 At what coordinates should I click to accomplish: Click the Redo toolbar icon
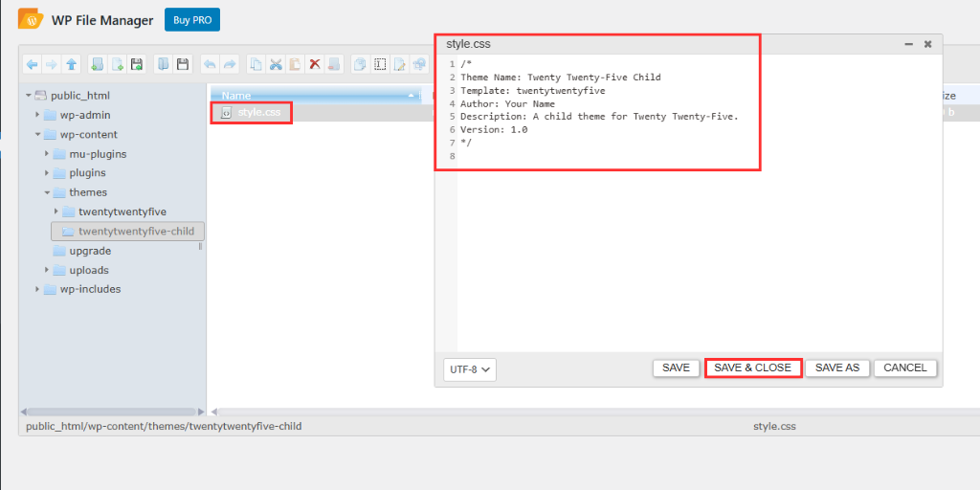[230, 64]
